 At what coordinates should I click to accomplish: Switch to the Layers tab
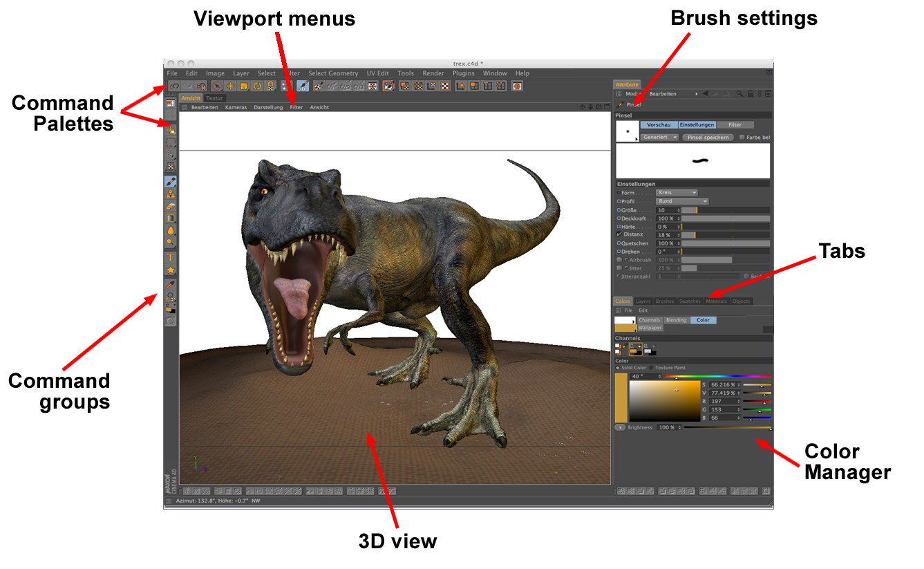click(x=643, y=301)
